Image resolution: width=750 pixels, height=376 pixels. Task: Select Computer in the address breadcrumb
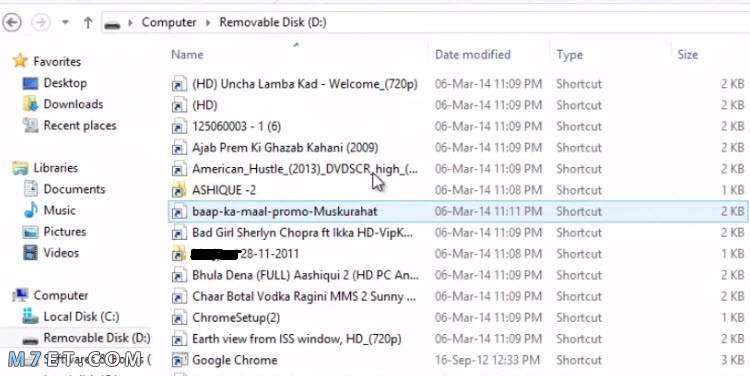click(x=169, y=22)
